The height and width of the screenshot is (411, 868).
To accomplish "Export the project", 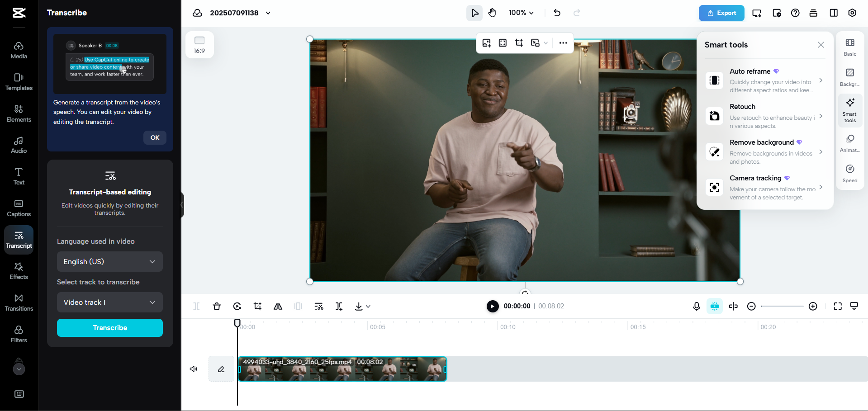I will (x=721, y=13).
